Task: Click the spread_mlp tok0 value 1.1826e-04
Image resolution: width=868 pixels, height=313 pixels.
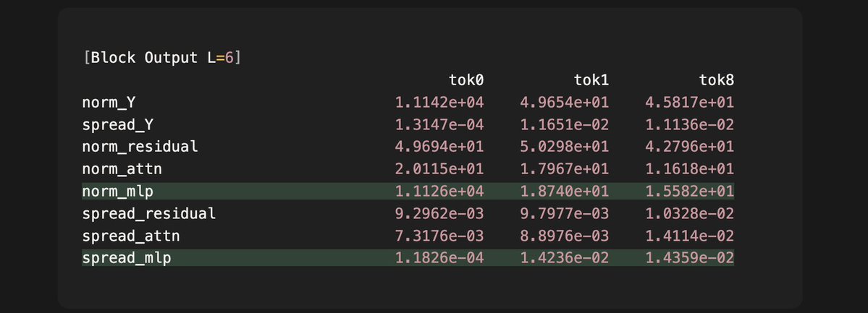Action: [x=439, y=258]
